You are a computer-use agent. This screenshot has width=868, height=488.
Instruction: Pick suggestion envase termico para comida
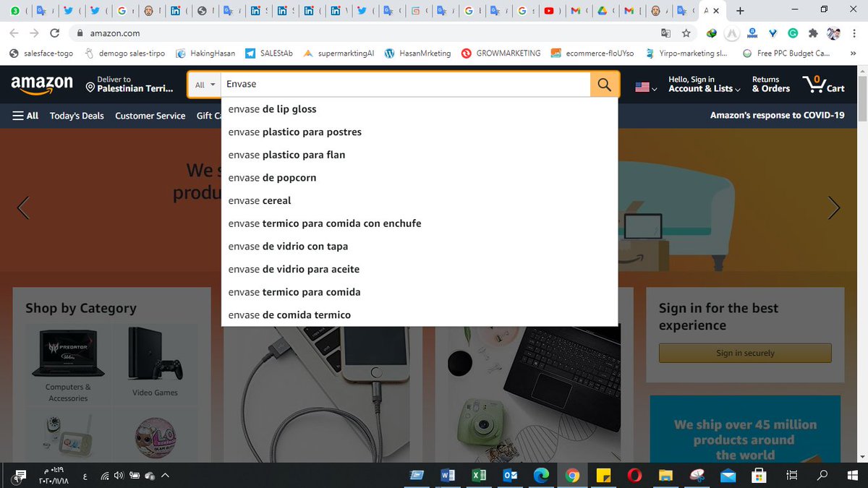(x=420, y=292)
